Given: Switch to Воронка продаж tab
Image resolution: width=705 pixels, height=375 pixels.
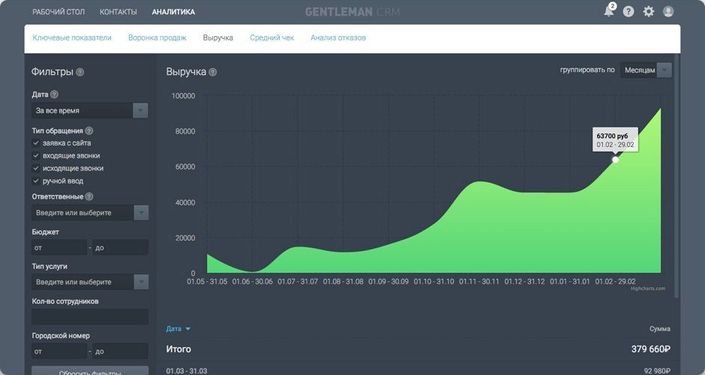Looking at the screenshot, I should [x=157, y=38].
